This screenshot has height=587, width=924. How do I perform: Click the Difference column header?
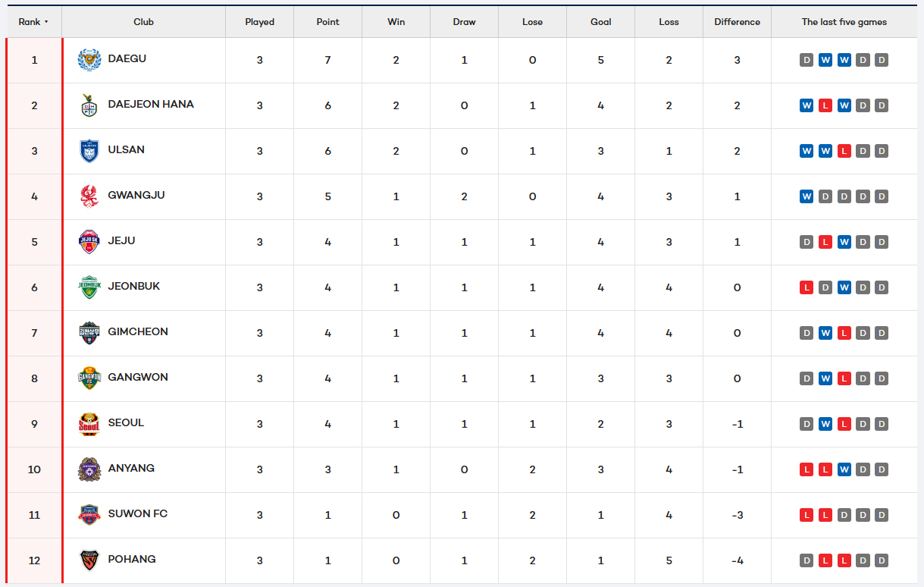(x=737, y=22)
